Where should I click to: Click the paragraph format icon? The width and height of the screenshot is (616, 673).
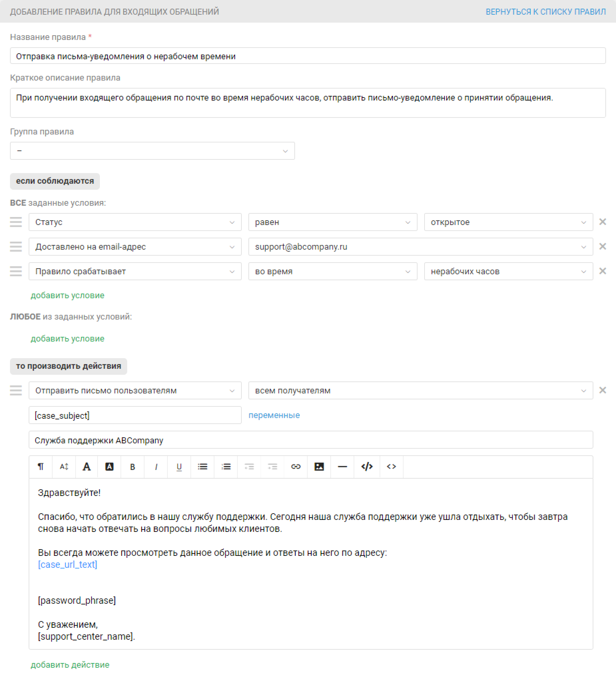tap(41, 467)
